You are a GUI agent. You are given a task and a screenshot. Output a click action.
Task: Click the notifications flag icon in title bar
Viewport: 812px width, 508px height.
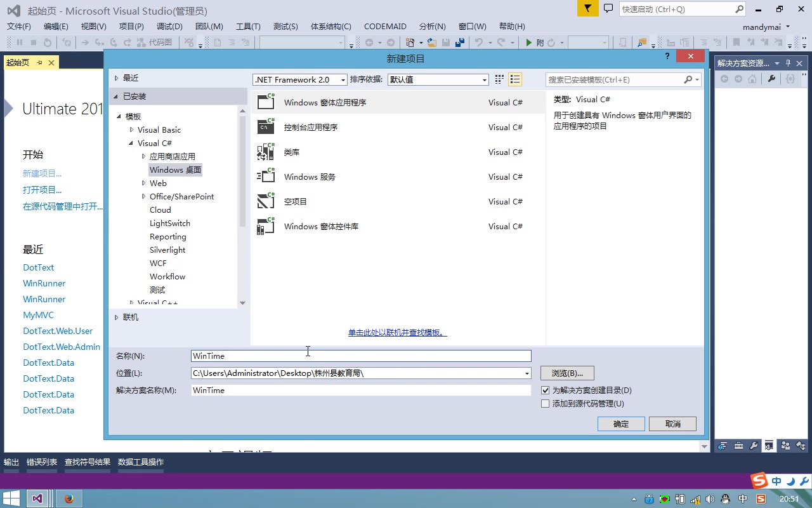click(x=588, y=8)
